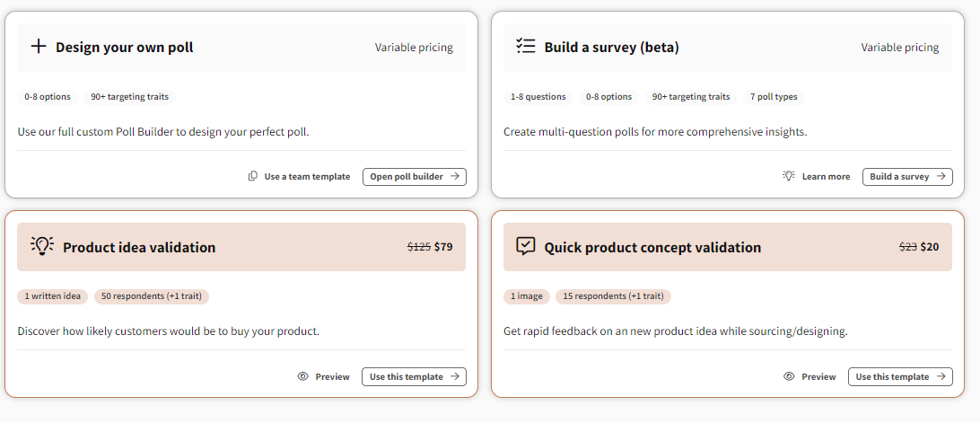
Task: Click the checklist icon beside Build a survey
Action: (526, 47)
